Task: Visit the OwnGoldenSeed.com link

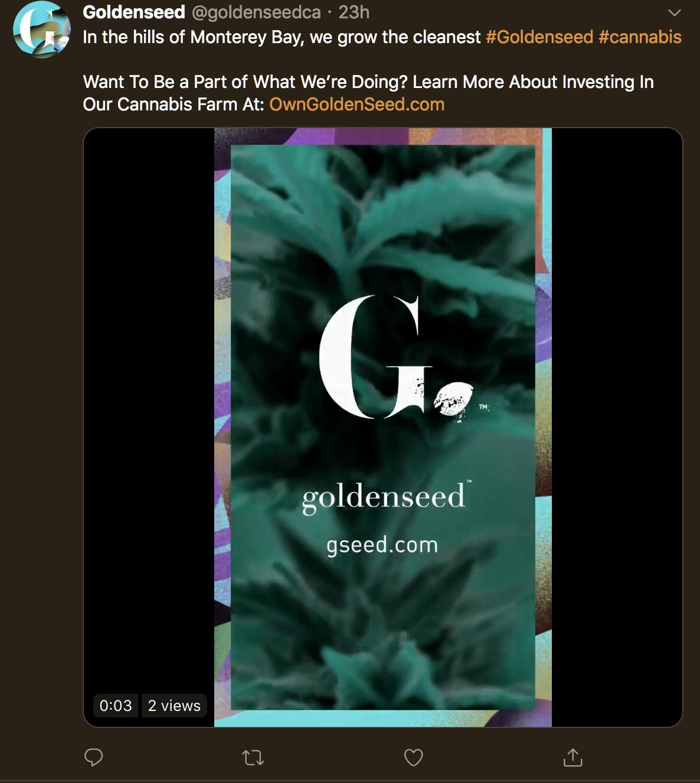Action: [x=356, y=105]
